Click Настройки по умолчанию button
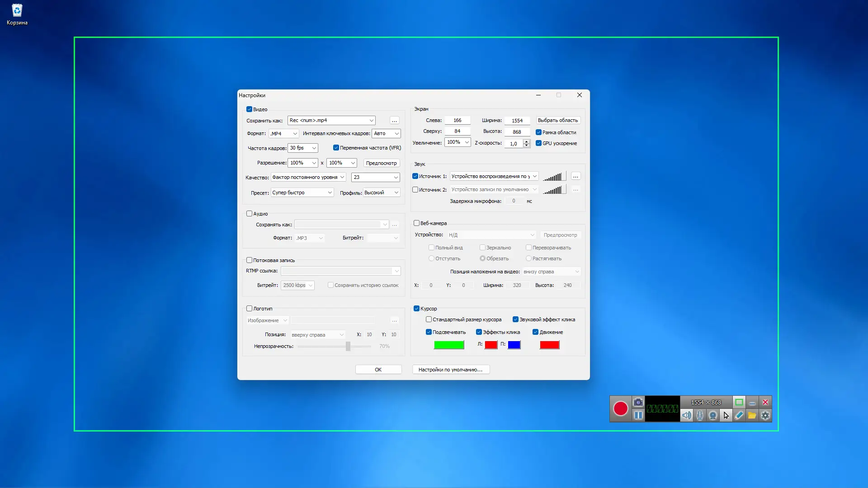The width and height of the screenshot is (868, 488). pos(450,370)
